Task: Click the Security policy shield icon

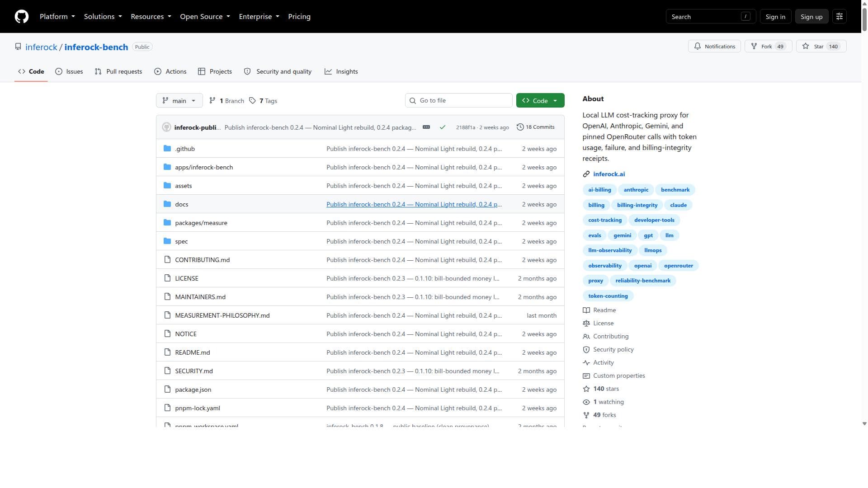Action: point(586,349)
